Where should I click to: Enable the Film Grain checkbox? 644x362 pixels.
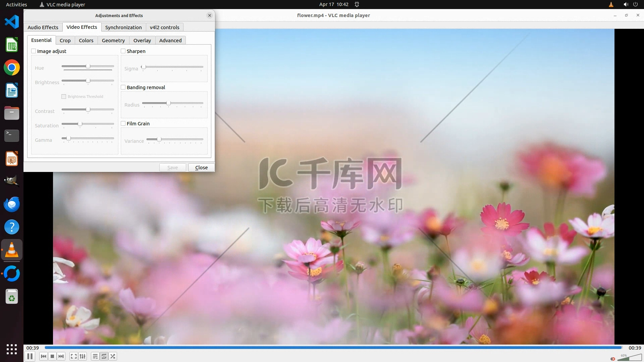point(123,124)
